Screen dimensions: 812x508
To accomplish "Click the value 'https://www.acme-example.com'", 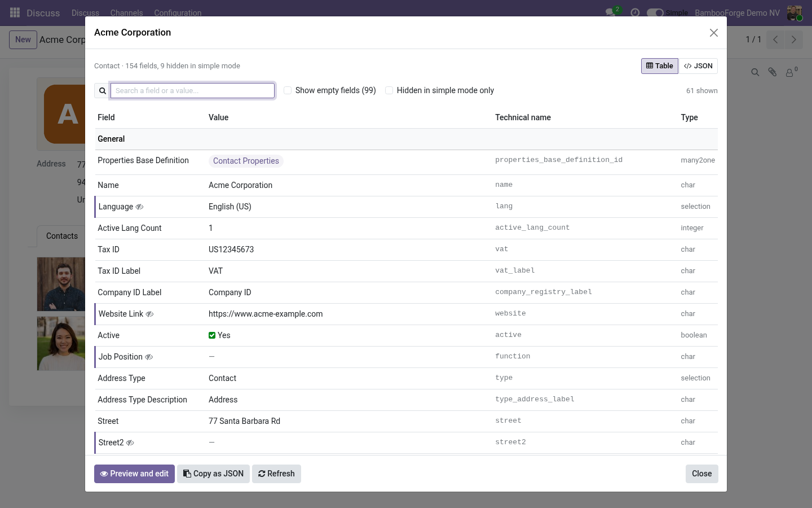I will 266,314.
